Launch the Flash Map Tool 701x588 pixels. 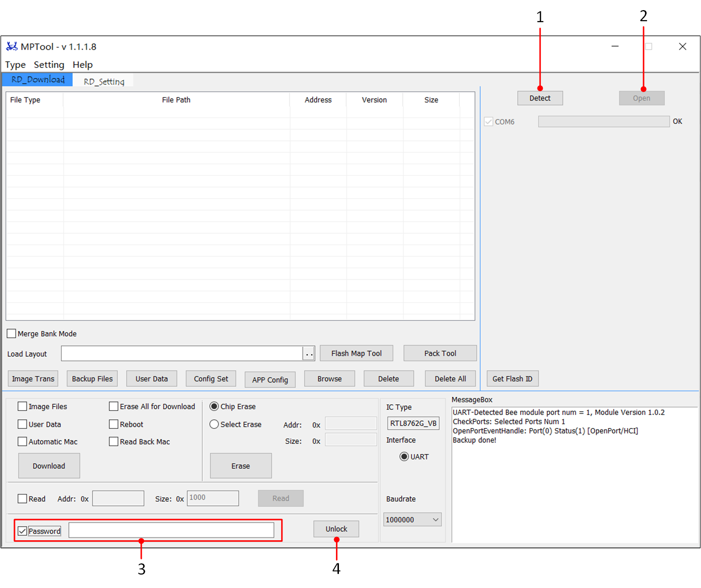coord(356,353)
